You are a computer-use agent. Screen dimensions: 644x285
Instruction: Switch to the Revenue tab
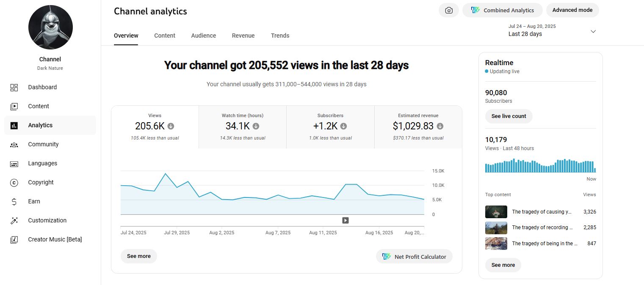click(x=243, y=36)
